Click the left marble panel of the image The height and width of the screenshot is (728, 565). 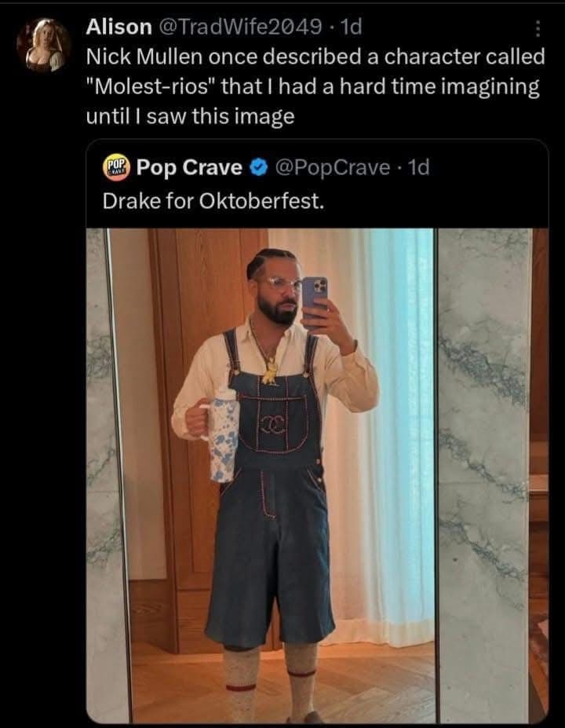pos(108,471)
